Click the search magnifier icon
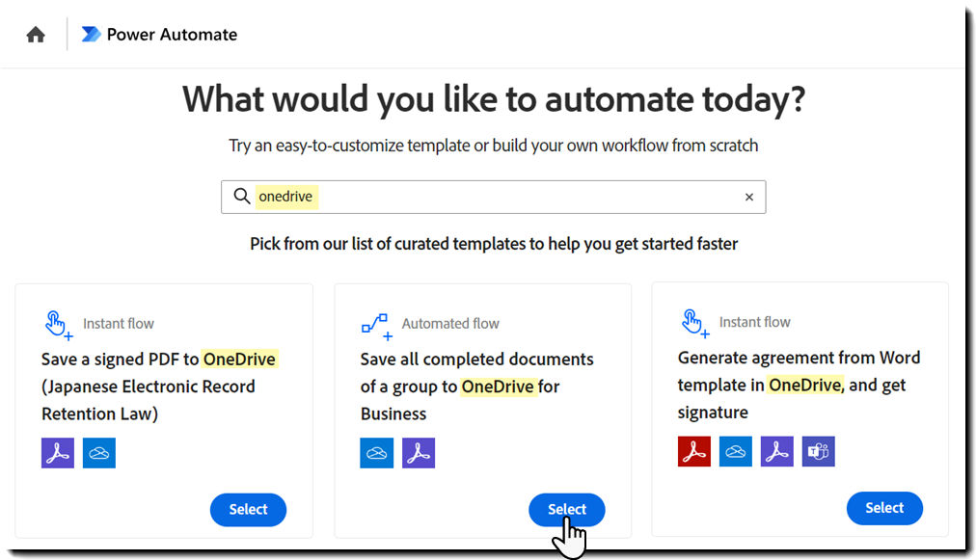The image size is (976, 560). tap(241, 196)
